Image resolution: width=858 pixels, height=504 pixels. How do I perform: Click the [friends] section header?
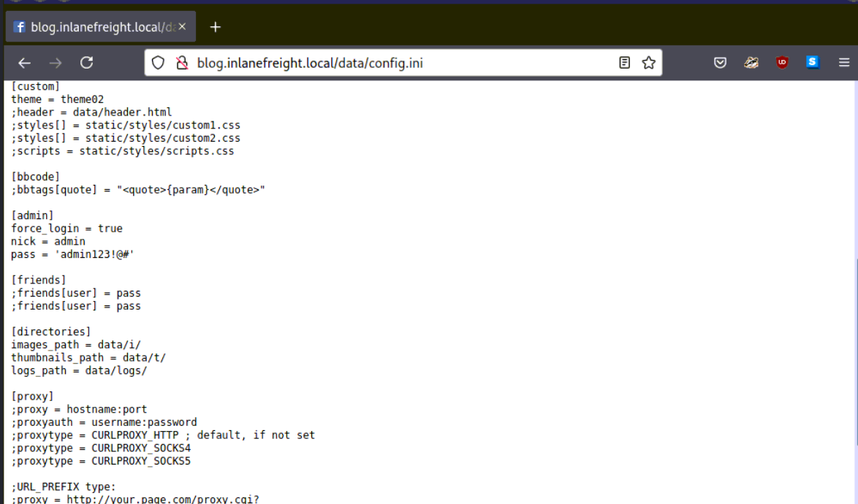coord(38,280)
